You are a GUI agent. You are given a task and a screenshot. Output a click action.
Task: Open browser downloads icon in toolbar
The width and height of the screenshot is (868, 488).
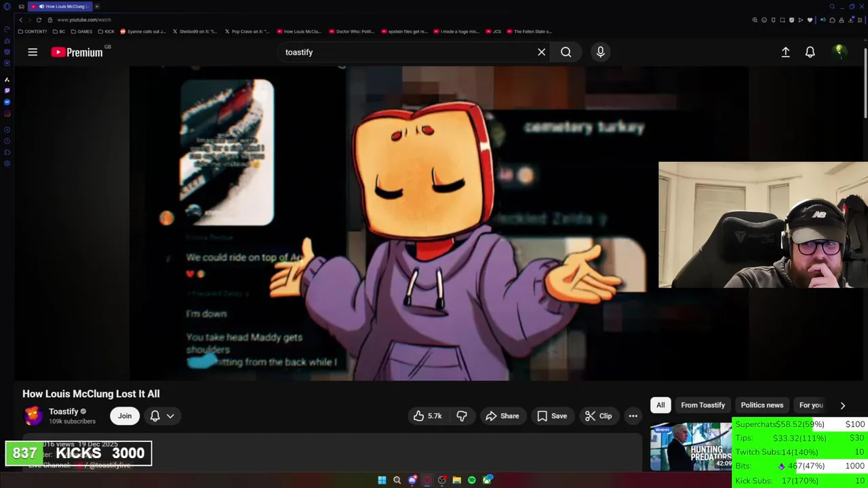click(850, 20)
